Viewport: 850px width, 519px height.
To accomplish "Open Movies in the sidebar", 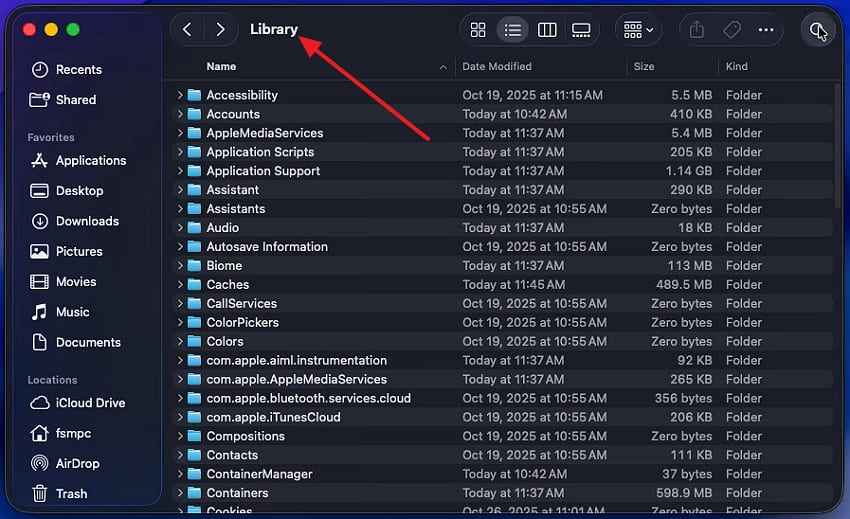I will tap(63, 282).
